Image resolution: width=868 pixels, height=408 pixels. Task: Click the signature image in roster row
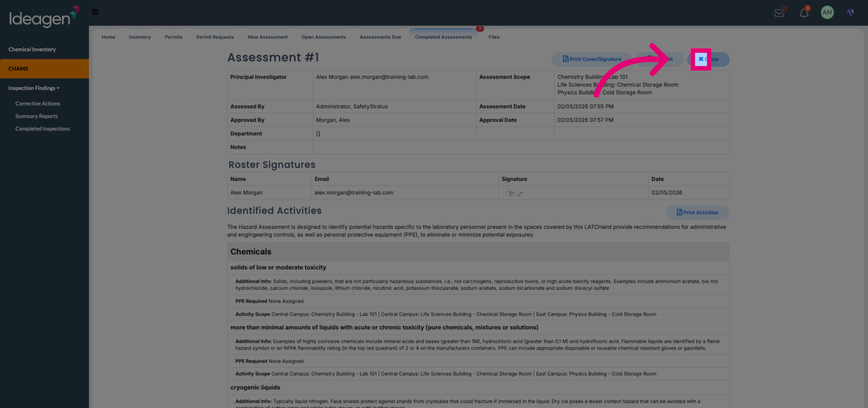point(515,193)
